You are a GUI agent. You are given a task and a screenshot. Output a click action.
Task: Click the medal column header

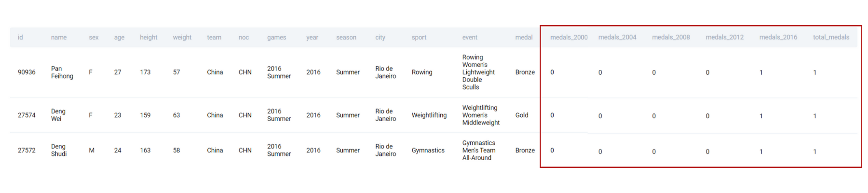pos(524,37)
